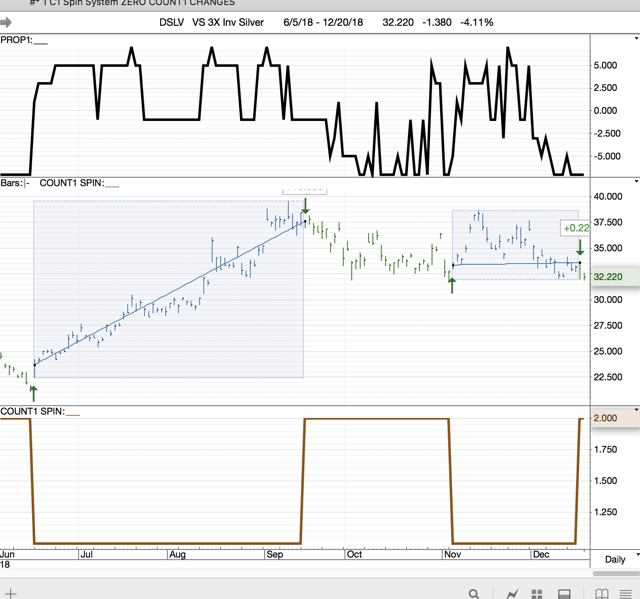Click the 22.500 label on price axis
The height and width of the screenshot is (599, 640).
click(x=608, y=377)
